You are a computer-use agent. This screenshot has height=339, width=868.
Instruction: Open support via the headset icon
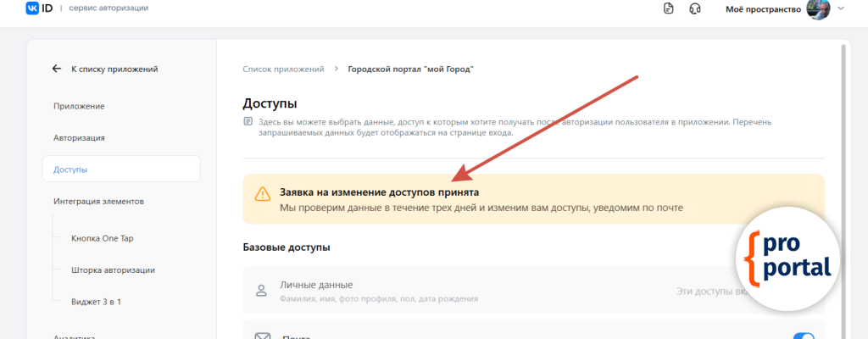click(695, 8)
